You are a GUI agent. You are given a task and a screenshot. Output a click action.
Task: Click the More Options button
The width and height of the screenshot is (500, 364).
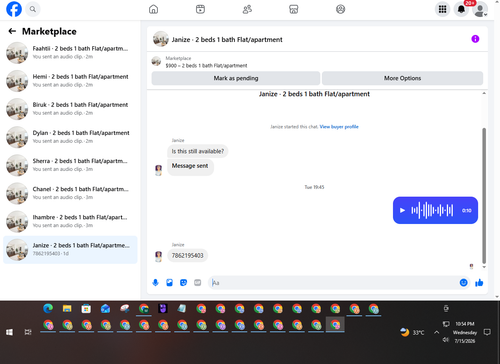pyautogui.click(x=402, y=78)
